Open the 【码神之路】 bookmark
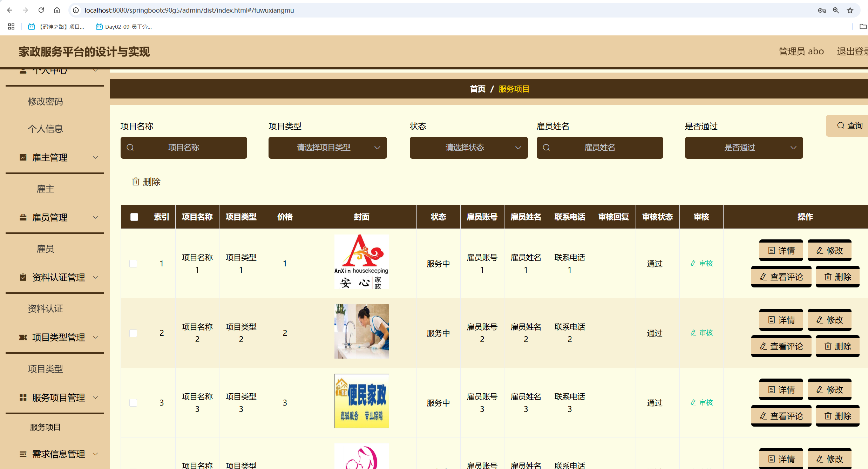Image resolution: width=868 pixels, height=469 pixels. coord(56,27)
